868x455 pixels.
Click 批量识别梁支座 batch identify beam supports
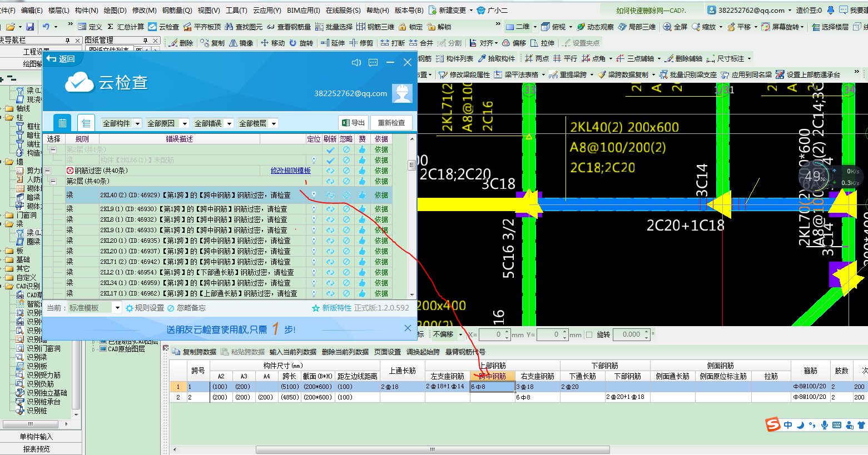688,74
